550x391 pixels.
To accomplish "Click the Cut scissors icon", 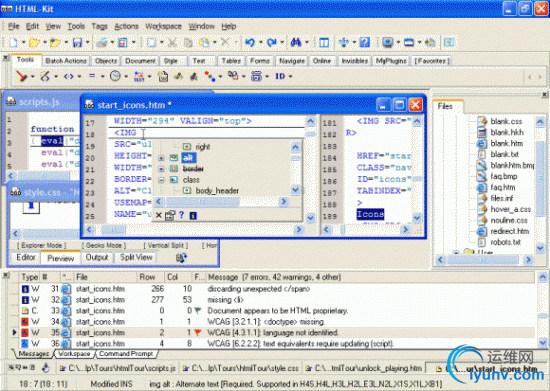I will pos(172,43).
